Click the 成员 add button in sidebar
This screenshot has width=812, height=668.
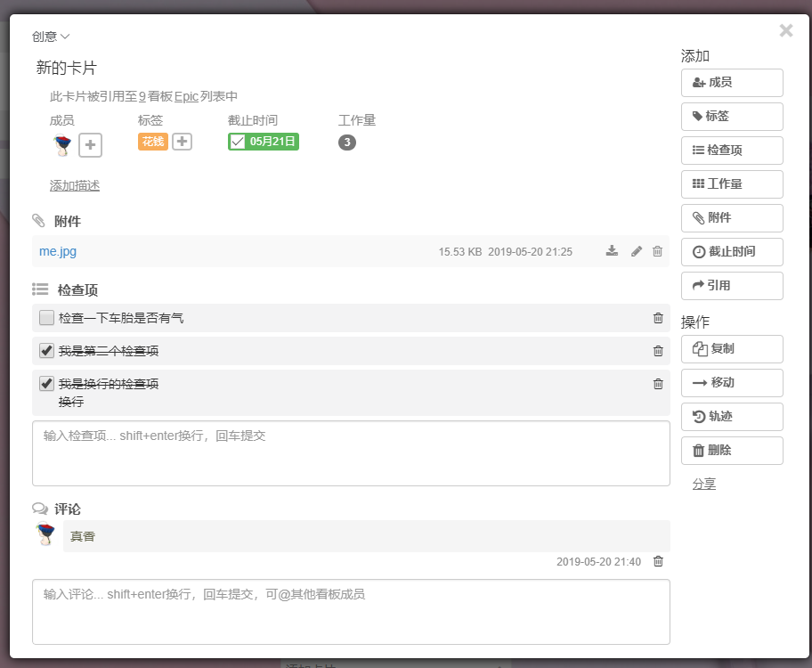point(732,83)
